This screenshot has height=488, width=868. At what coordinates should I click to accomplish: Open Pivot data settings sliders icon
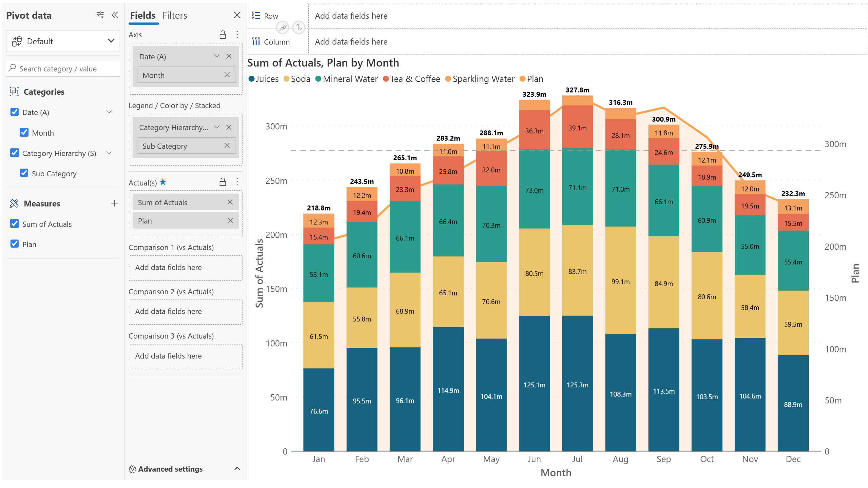[100, 15]
